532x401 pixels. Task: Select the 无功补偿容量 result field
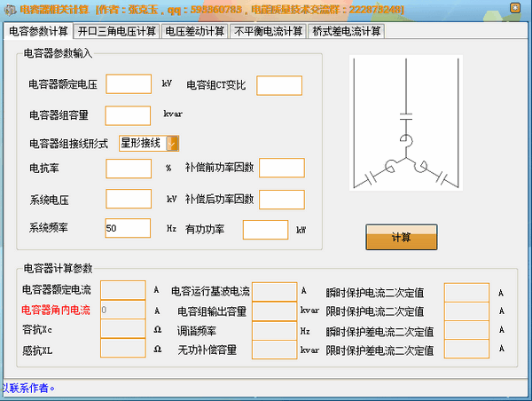click(275, 350)
